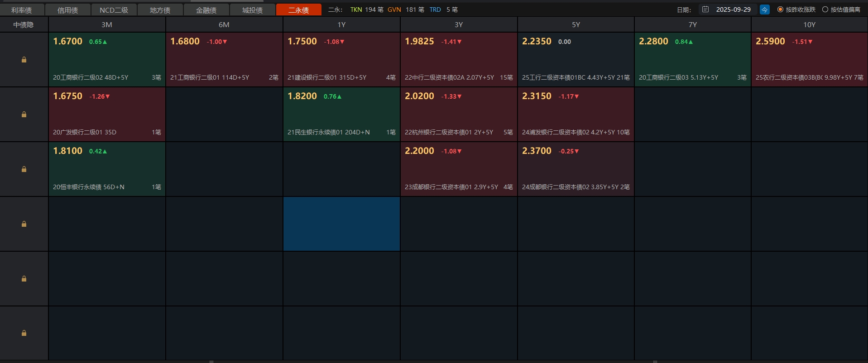The image size is (868, 363).
Task: Switch to the 信用债 tab
Action: pos(68,10)
